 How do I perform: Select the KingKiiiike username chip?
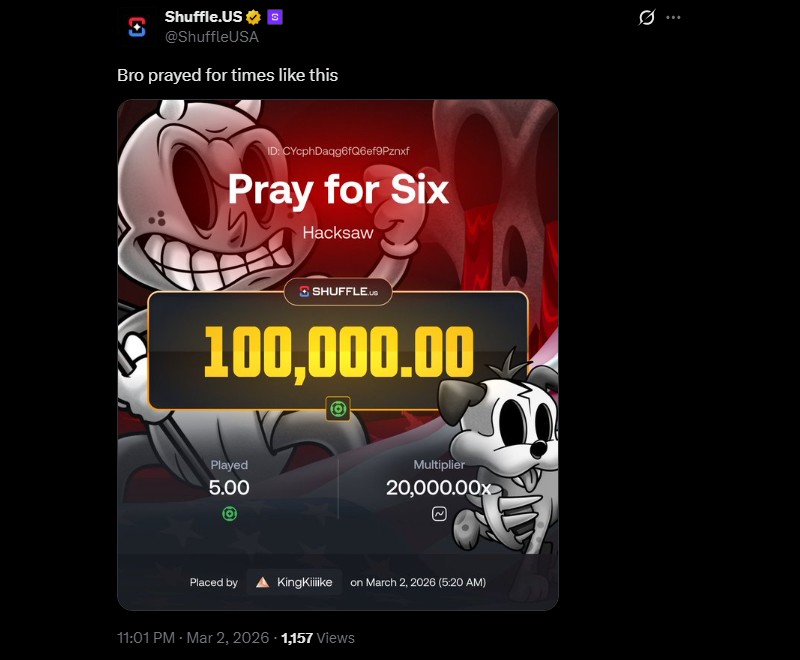[x=295, y=582]
